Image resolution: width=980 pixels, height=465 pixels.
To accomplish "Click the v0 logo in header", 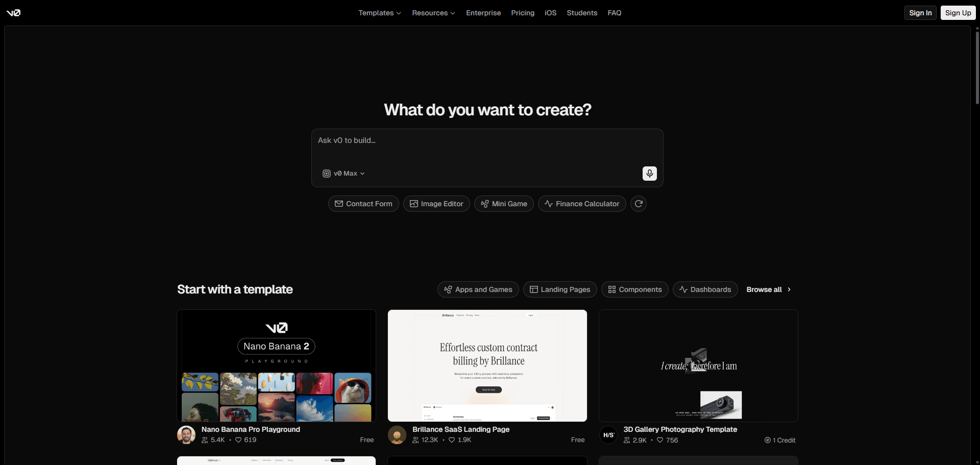I will [x=13, y=13].
